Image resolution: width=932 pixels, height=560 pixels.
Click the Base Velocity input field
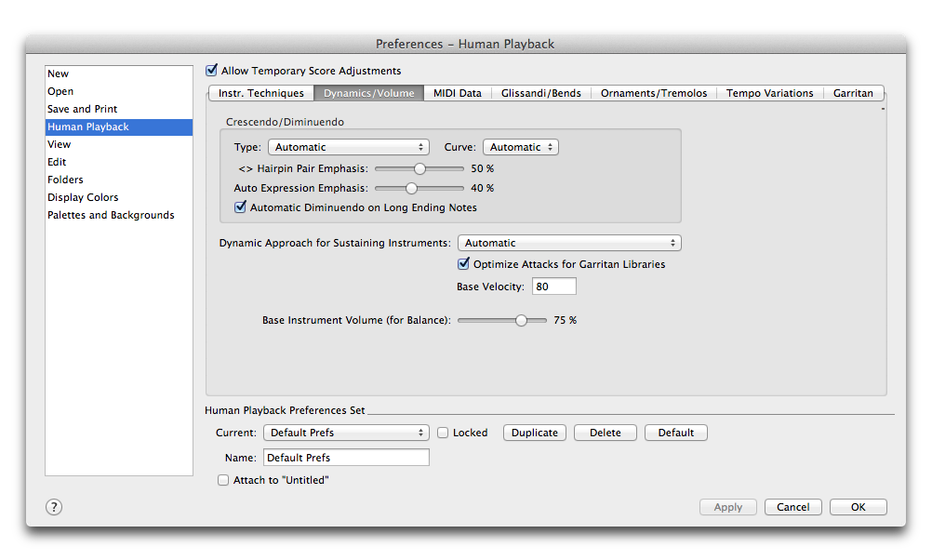[553, 287]
